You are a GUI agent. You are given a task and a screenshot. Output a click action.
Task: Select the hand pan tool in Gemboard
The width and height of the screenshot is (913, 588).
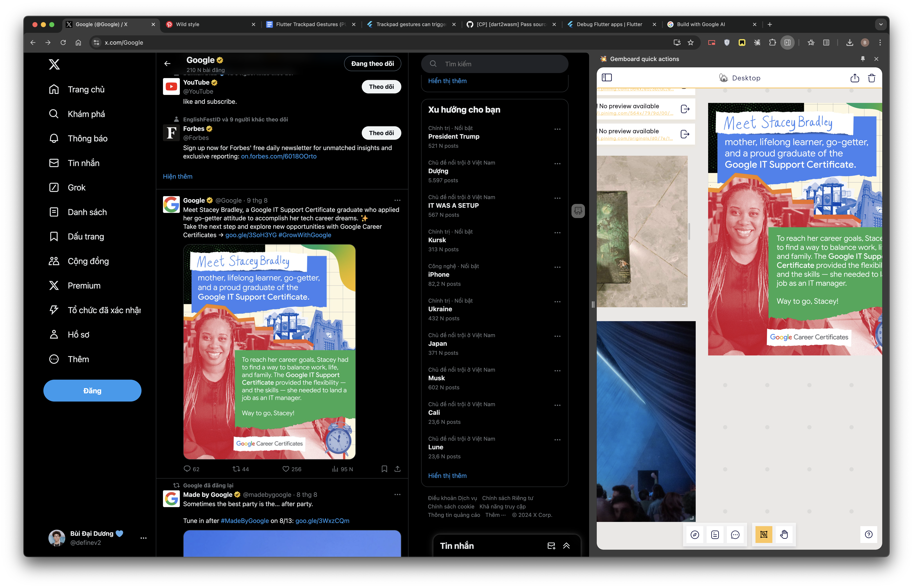(x=784, y=535)
